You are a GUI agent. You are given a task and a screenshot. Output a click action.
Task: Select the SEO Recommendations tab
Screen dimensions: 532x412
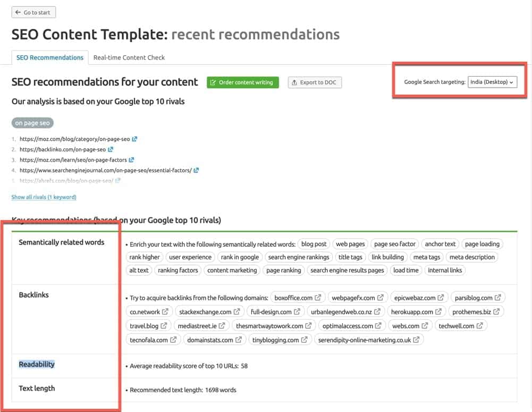click(x=49, y=57)
